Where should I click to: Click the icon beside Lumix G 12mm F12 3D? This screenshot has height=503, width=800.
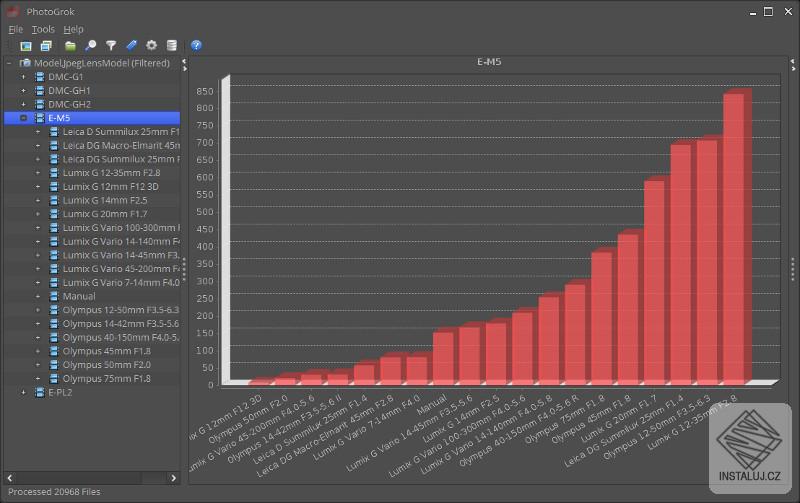(x=54, y=187)
